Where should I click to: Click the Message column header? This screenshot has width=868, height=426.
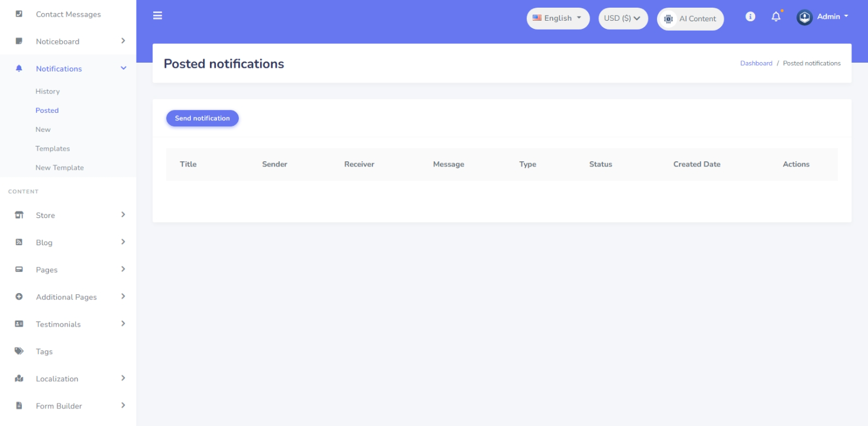pyautogui.click(x=448, y=164)
